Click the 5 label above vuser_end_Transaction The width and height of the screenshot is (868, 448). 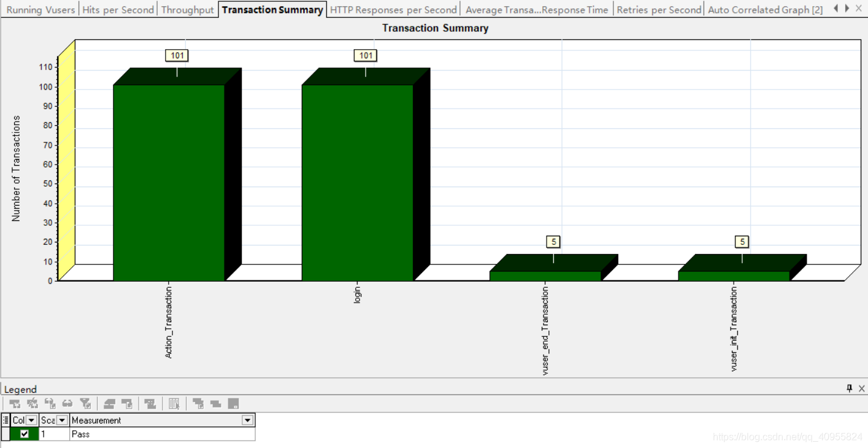click(x=554, y=242)
